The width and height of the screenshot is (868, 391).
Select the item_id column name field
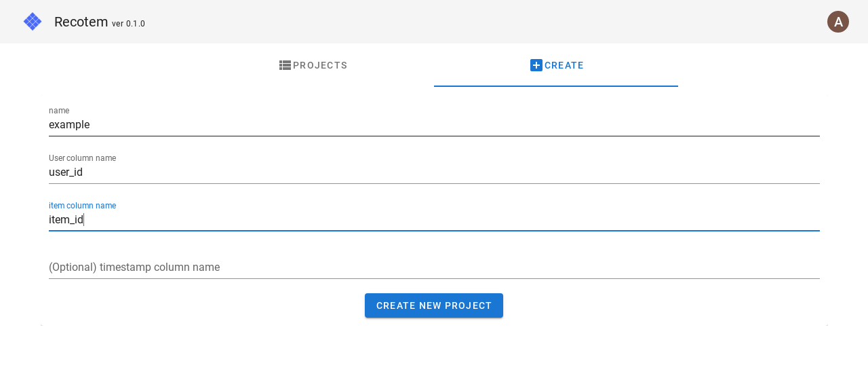(271, 219)
